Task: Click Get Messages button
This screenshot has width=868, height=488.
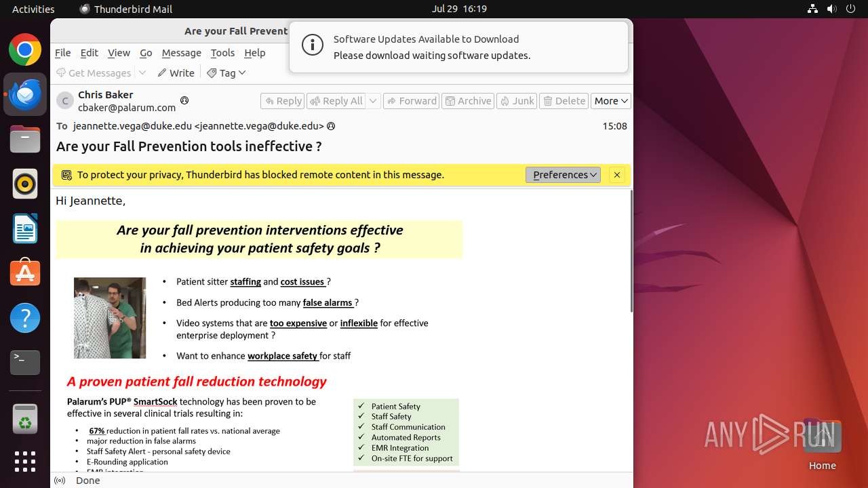Action: pos(94,73)
